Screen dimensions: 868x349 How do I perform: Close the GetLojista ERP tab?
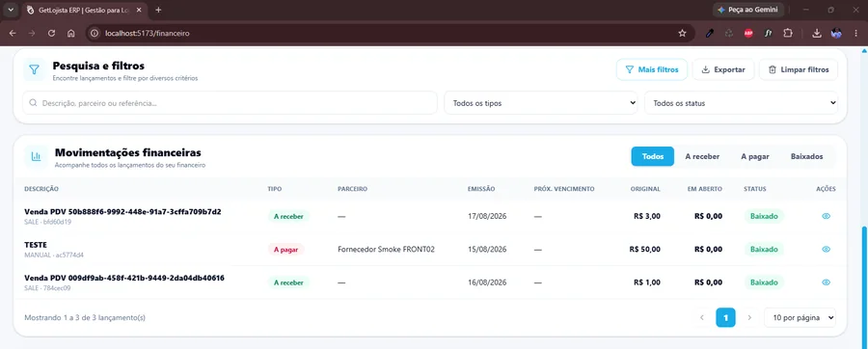coord(139,10)
